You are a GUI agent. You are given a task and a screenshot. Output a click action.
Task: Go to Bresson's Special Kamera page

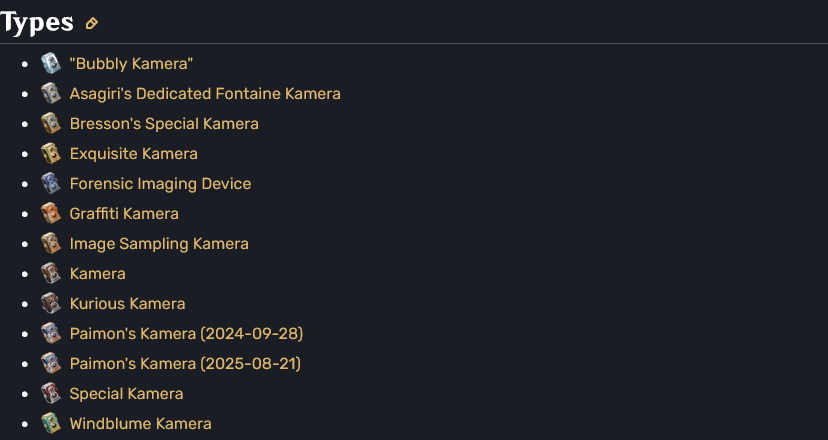(x=164, y=124)
